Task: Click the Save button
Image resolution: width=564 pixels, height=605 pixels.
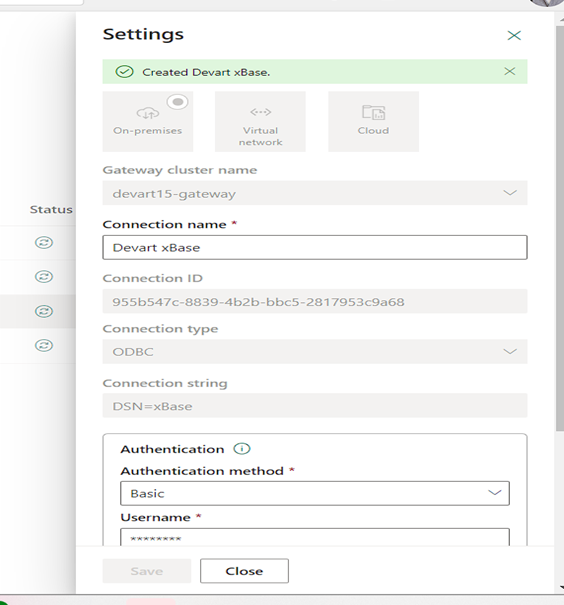Action: (147, 571)
